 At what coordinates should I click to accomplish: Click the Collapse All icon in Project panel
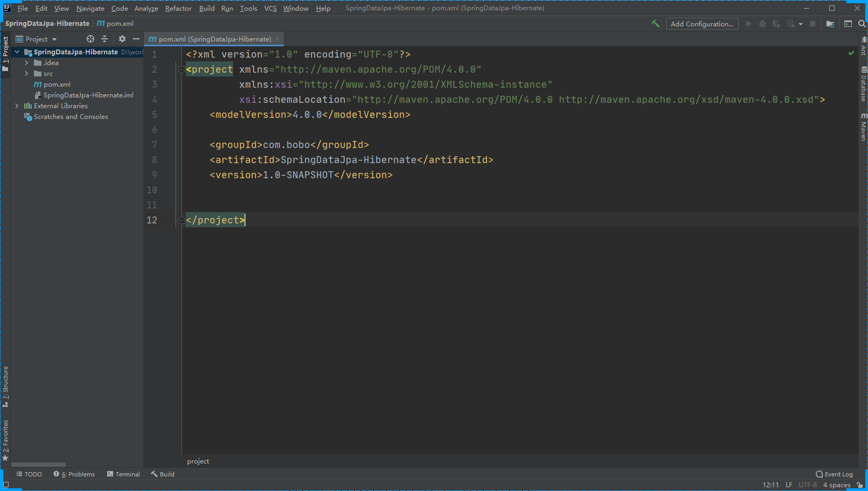pyautogui.click(x=104, y=39)
